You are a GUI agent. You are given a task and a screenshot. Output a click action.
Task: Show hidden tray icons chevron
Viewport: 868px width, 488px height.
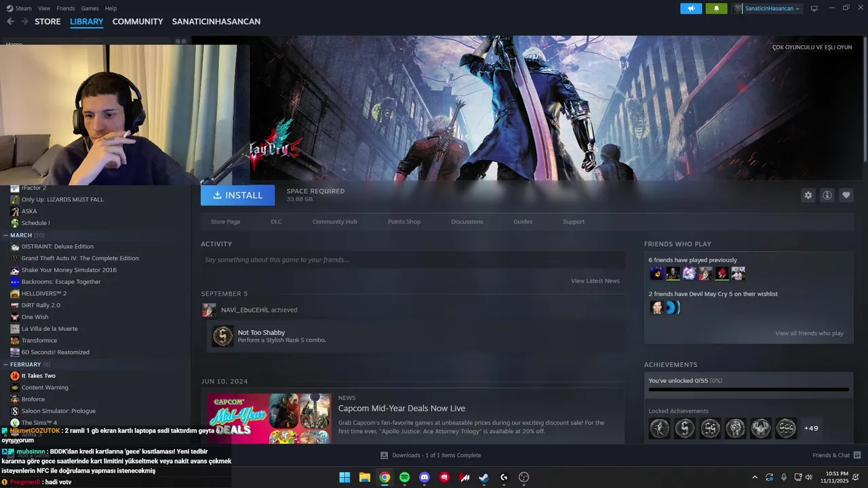[755, 477]
